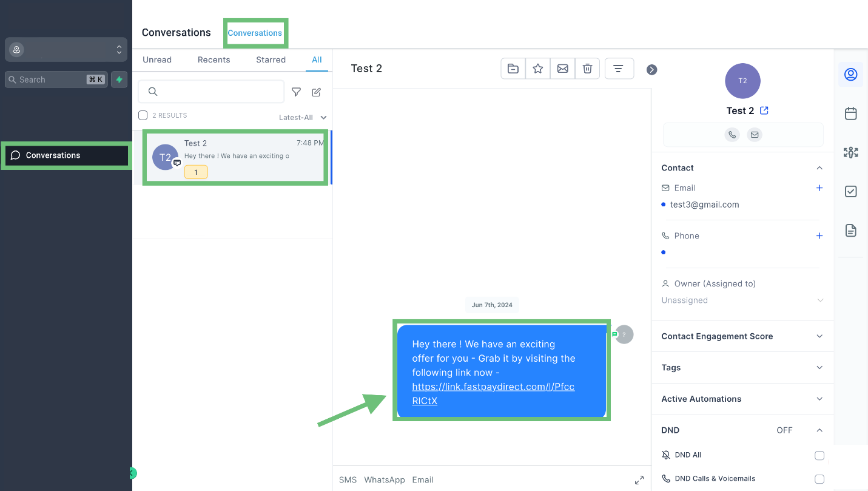Click the green lightning quick actions button
868x491 pixels.
click(119, 80)
